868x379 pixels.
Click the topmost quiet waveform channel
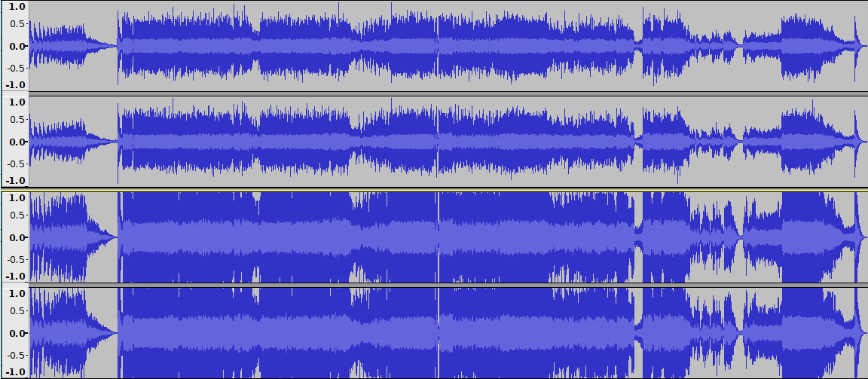tap(448, 46)
